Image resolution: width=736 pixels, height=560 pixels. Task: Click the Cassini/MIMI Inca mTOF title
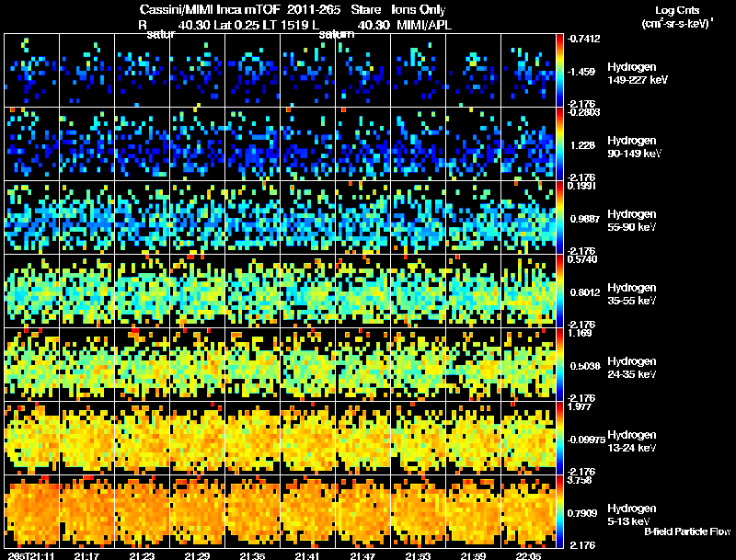pos(210,9)
